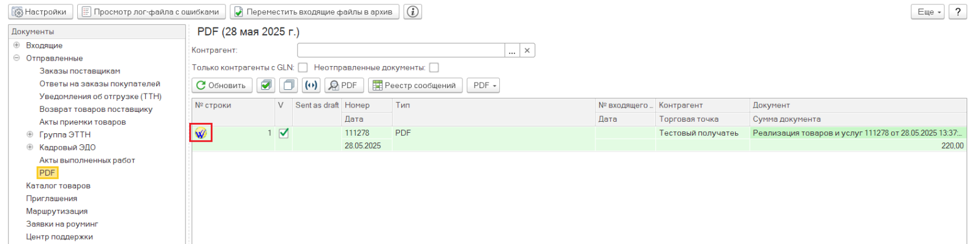Viewport: 980px width, 244px height.
Task: Expand the Входящие tree node
Action: [17, 45]
